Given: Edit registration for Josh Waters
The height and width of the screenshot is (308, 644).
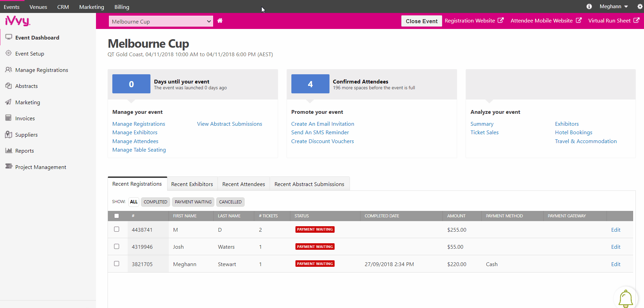Looking at the screenshot, I should click(616, 247).
